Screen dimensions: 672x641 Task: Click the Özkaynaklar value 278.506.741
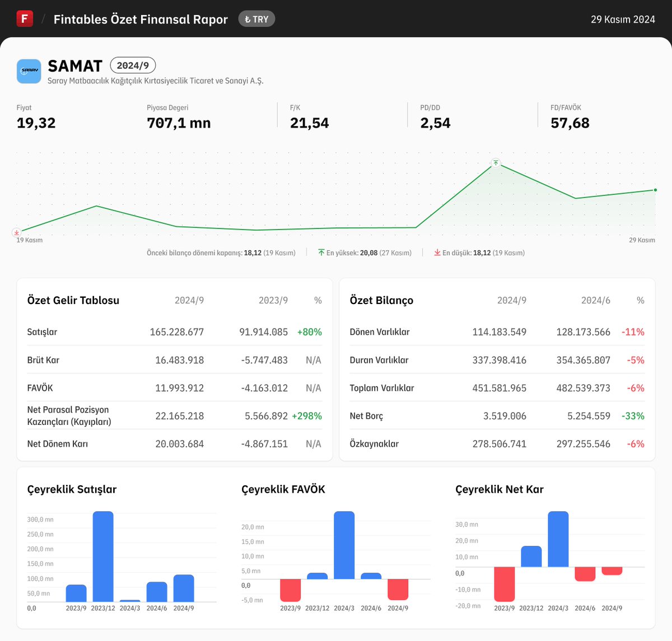pos(500,444)
